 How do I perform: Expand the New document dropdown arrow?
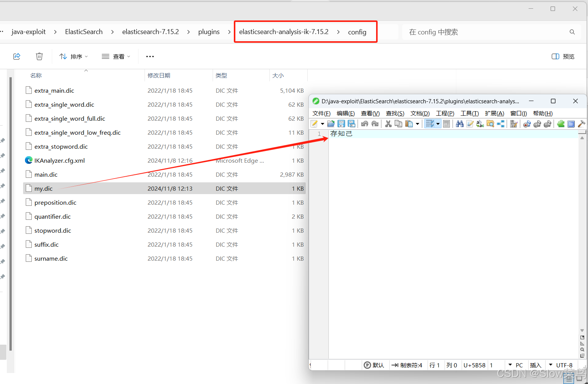[x=322, y=124]
